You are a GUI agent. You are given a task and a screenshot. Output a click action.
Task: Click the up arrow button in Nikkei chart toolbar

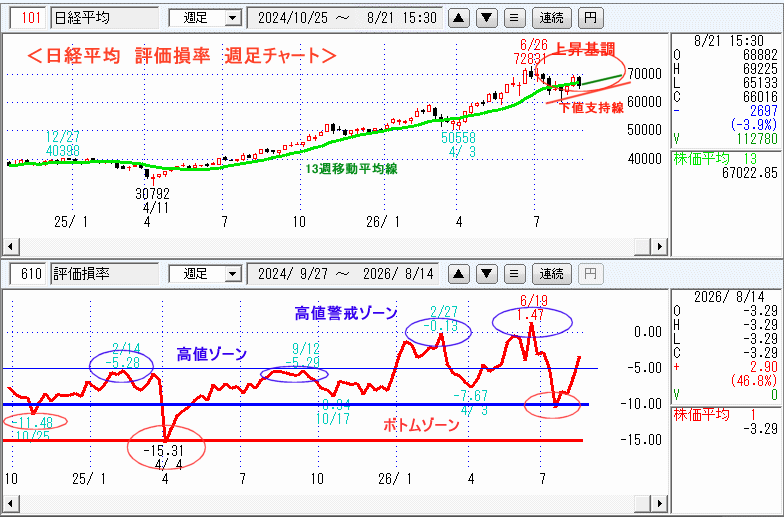coord(458,18)
